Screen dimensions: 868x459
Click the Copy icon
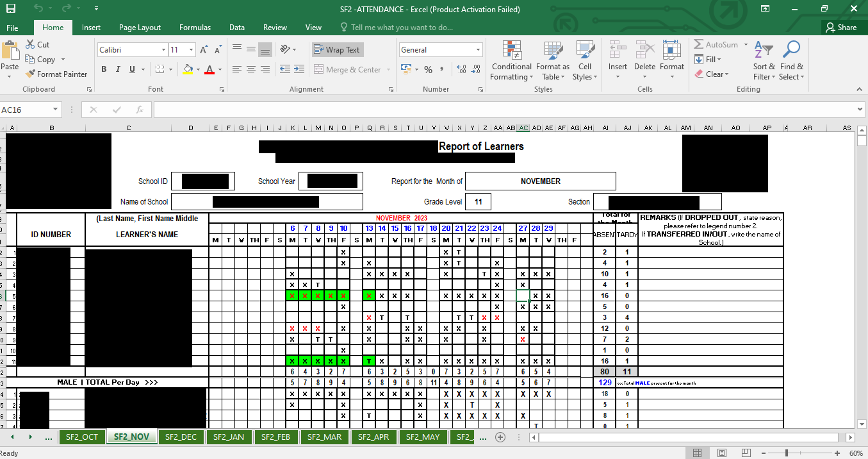point(31,59)
